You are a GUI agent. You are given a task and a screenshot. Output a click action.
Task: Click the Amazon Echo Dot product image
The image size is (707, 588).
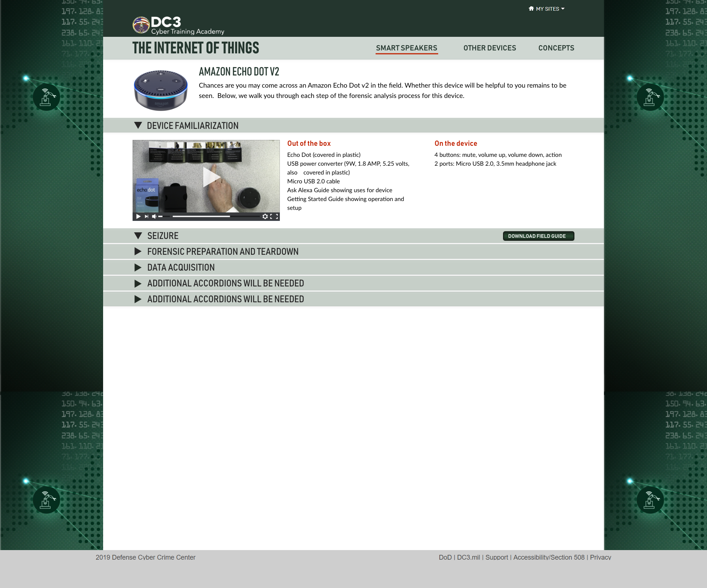click(161, 90)
